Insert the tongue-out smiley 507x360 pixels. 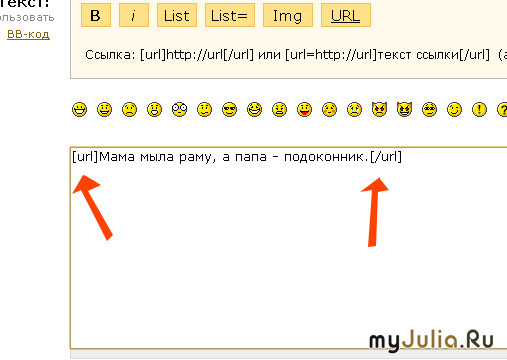(x=304, y=109)
